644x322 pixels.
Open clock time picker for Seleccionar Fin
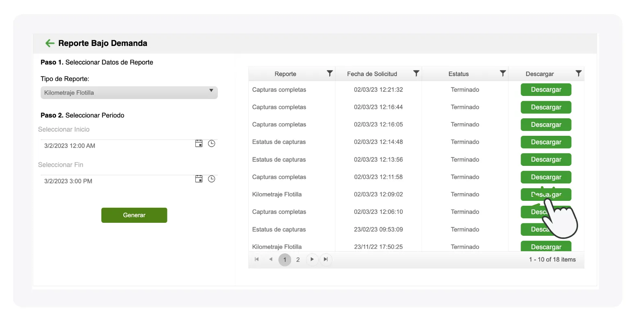click(x=212, y=179)
